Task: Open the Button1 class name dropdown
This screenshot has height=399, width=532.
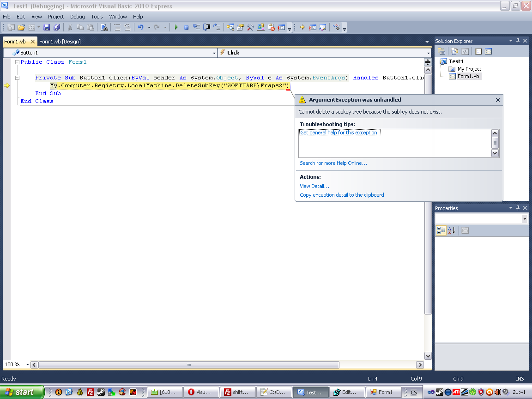Action: pos(214,53)
